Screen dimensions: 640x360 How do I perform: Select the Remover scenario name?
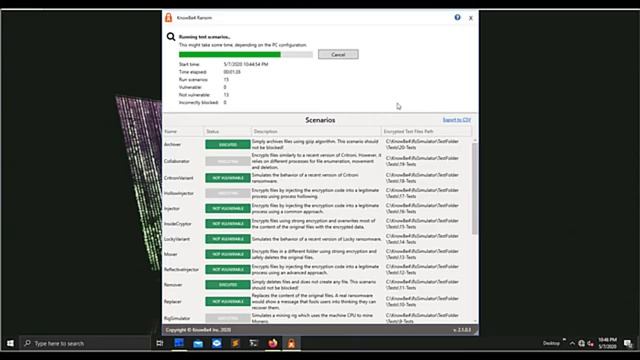173,284
